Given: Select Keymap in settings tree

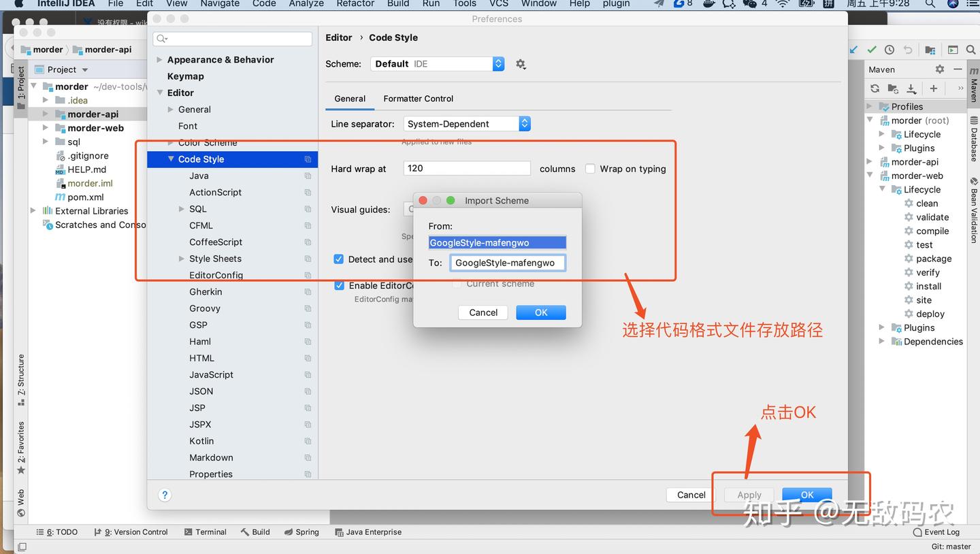Looking at the screenshot, I should click(x=186, y=76).
